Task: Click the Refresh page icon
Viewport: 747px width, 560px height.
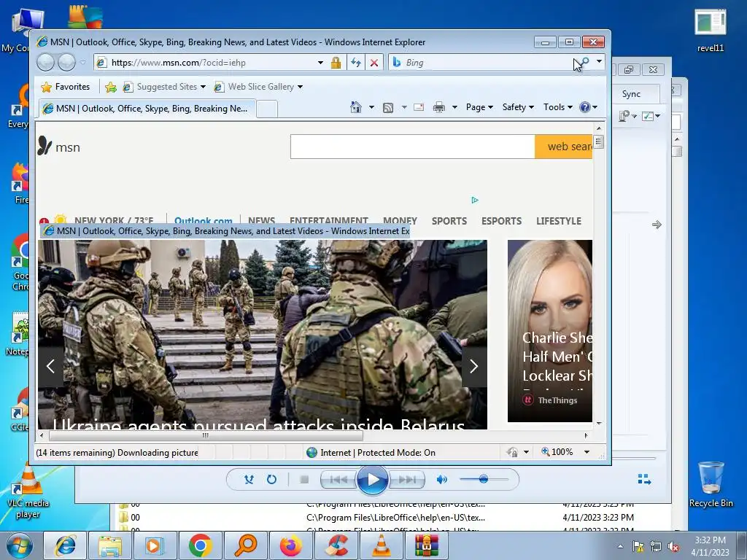Action: [356, 63]
